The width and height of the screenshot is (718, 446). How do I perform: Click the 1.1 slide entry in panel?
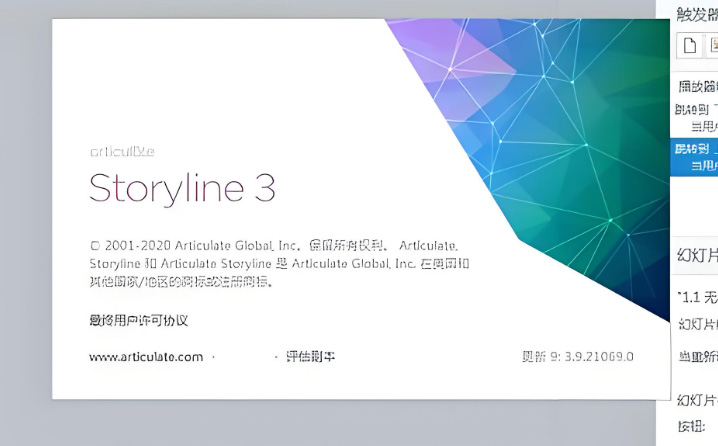[x=697, y=298]
